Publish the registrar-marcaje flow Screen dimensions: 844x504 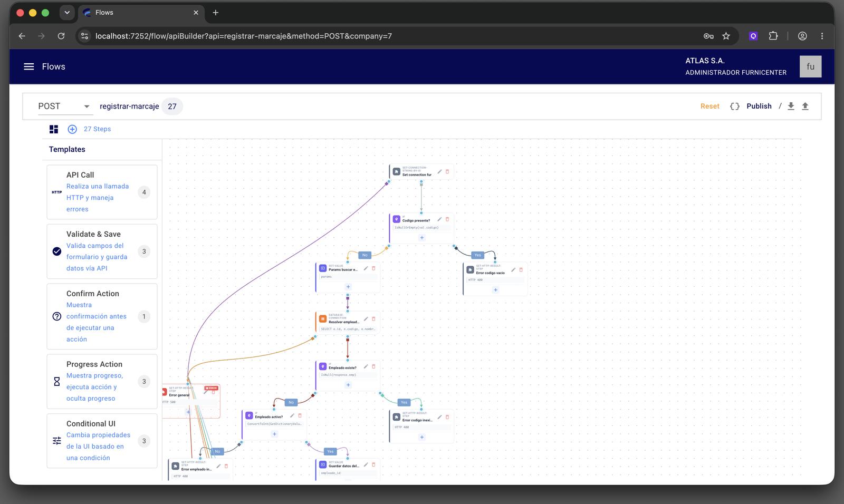[x=759, y=106]
